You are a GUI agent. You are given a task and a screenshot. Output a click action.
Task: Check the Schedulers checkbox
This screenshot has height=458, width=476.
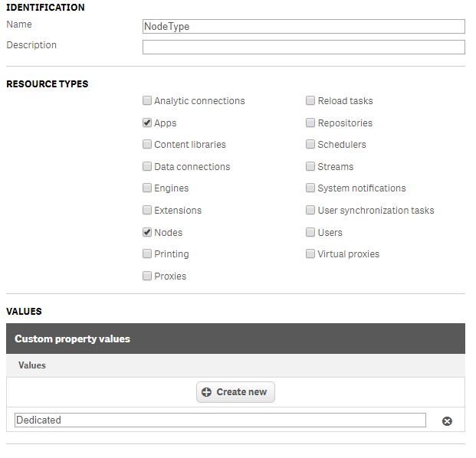pos(310,144)
